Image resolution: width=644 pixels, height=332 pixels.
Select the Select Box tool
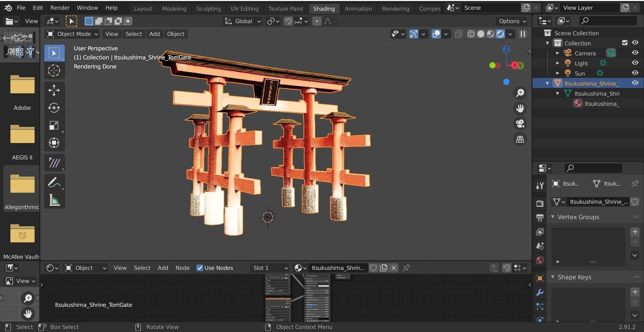tap(54, 53)
